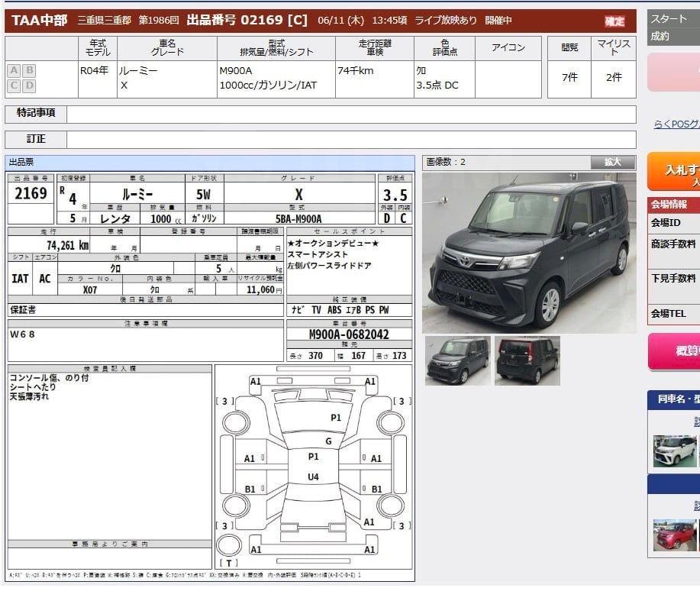
Task: Click the 2件 my-list count cell
Action: click(x=614, y=78)
